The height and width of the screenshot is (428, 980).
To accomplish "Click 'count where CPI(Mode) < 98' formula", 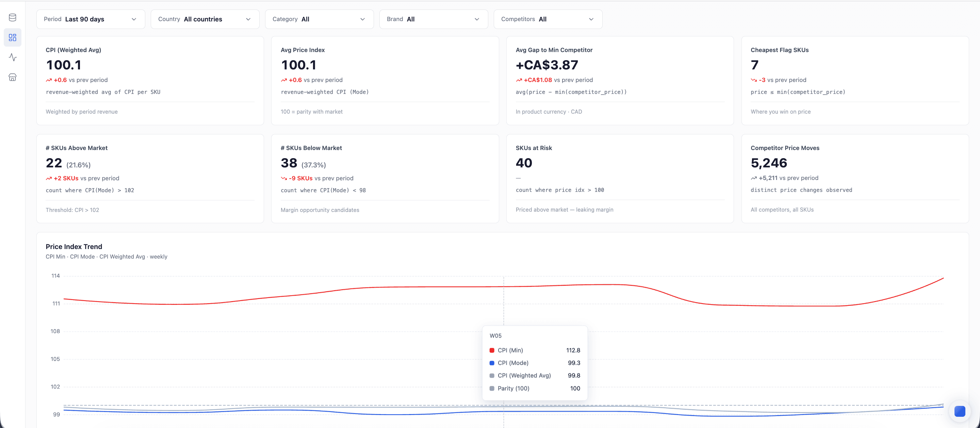I will [x=323, y=191].
